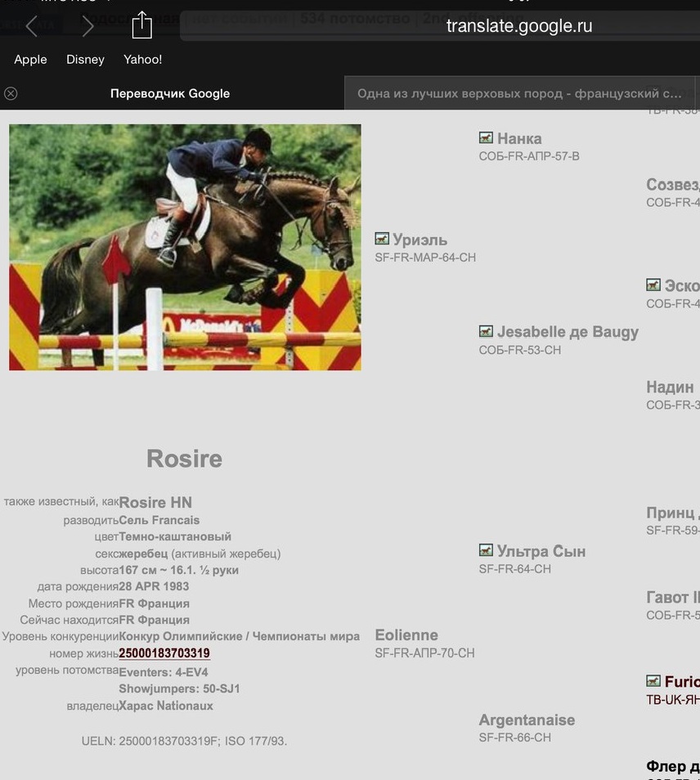Select the owner value Харас Nationaux

[x=166, y=706]
